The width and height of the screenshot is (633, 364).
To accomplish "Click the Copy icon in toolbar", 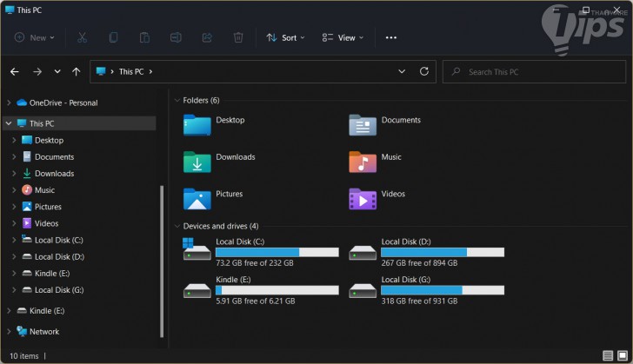I will coord(113,37).
